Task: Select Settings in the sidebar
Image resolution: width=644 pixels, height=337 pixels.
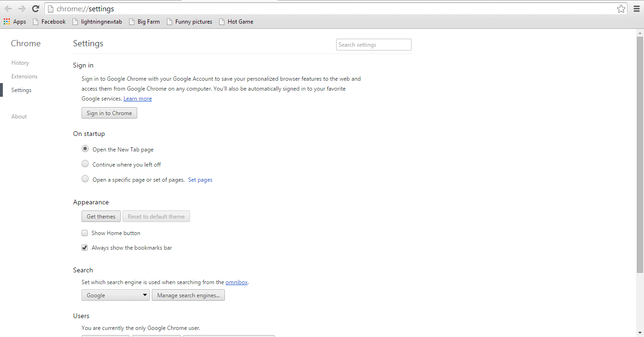Action: pos(21,90)
